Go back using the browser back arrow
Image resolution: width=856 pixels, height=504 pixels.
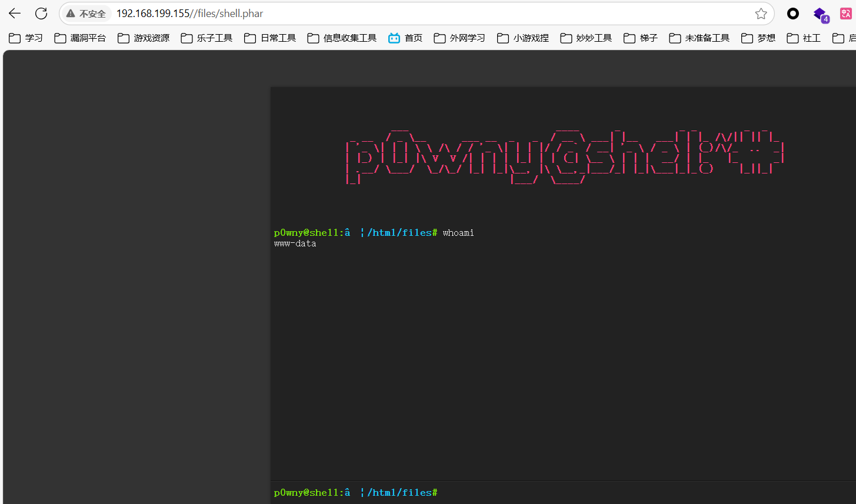(x=15, y=14)
